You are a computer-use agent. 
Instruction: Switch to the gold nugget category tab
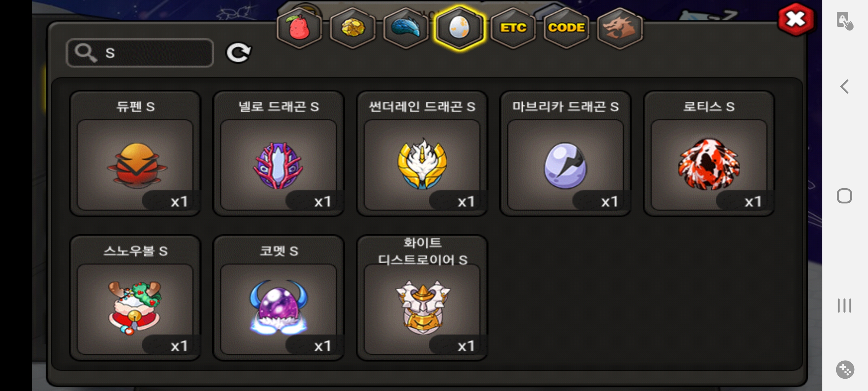(353, 28)
